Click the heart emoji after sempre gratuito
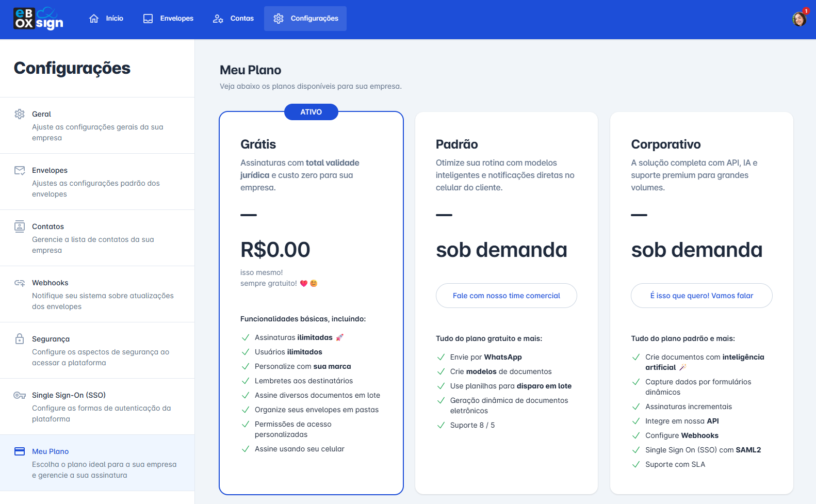816x504 pixels. 304,283
